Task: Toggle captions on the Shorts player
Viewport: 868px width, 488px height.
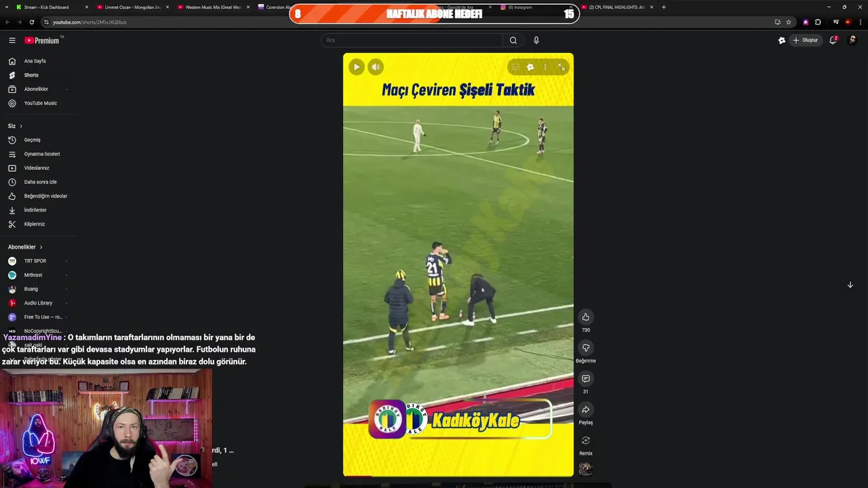Action: (515, 67)
